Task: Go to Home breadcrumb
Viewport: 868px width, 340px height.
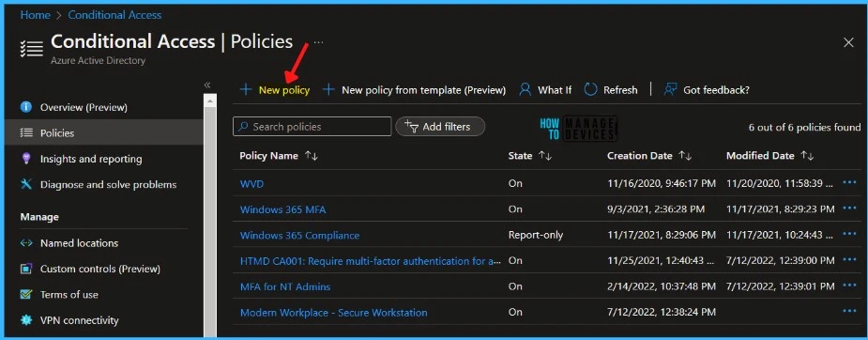Action: click(36, 15)
